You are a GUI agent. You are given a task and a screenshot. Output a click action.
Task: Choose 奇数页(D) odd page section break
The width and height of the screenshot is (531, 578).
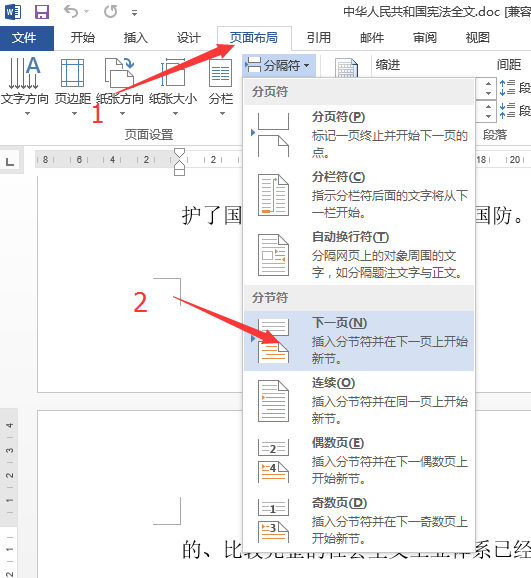click(358, 520)
